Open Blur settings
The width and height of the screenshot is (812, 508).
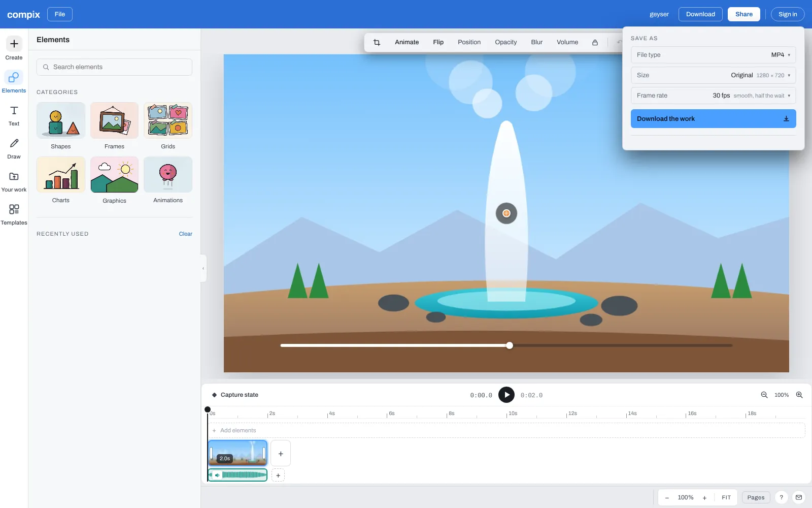537,42
